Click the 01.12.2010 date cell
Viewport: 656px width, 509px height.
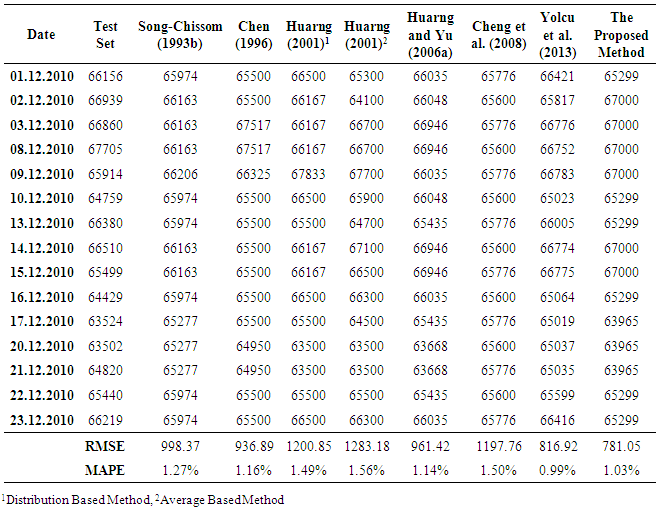click(41, 76)
